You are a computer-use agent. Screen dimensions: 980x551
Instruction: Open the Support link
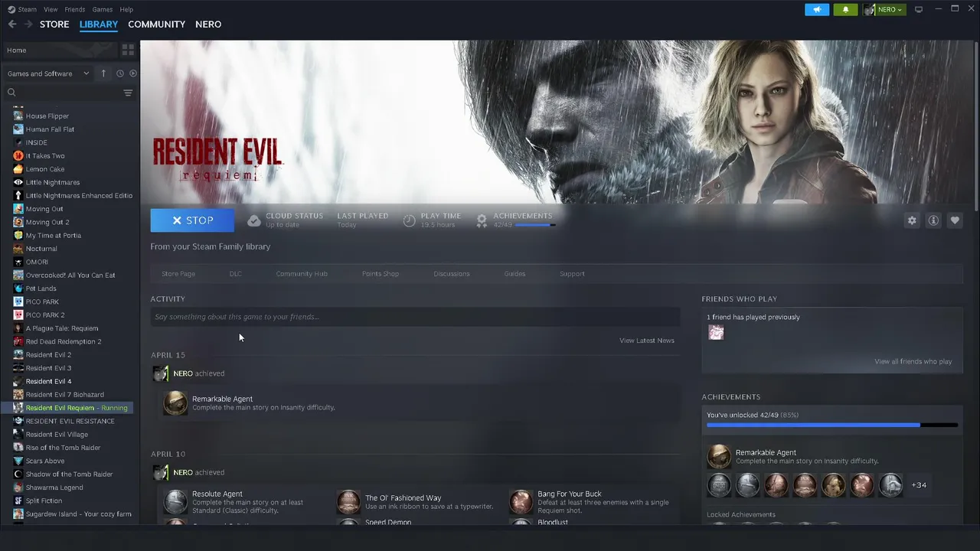tap(572, 274)
